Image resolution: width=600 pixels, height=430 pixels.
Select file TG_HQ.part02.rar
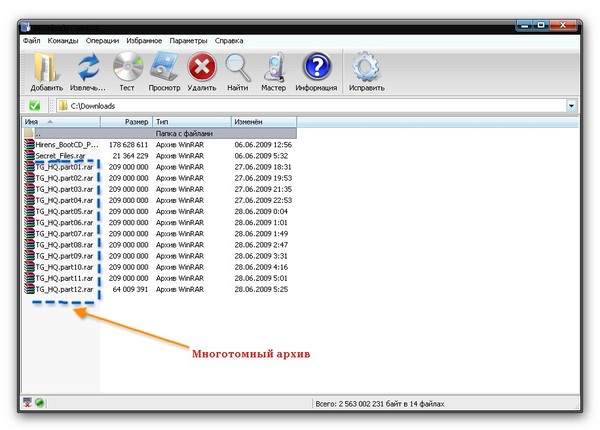pos(64,178)
